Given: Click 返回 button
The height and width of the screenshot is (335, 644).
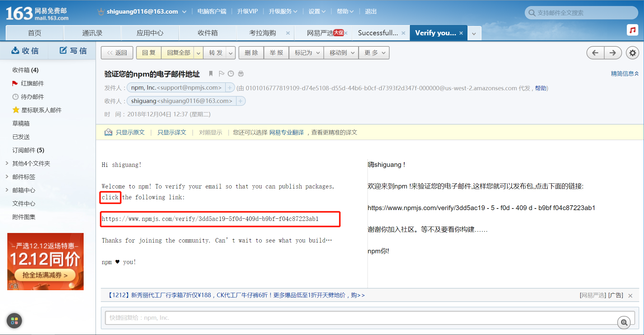Looking at the screenshot, I should pyautogui.click(x=117, y=53).
